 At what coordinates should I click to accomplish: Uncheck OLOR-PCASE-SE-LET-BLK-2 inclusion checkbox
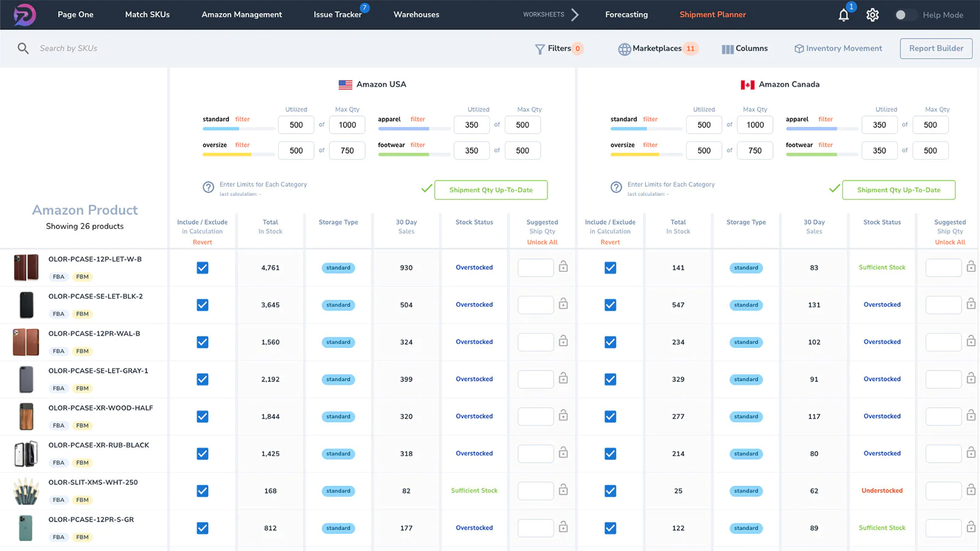click(x=202, y=305)
